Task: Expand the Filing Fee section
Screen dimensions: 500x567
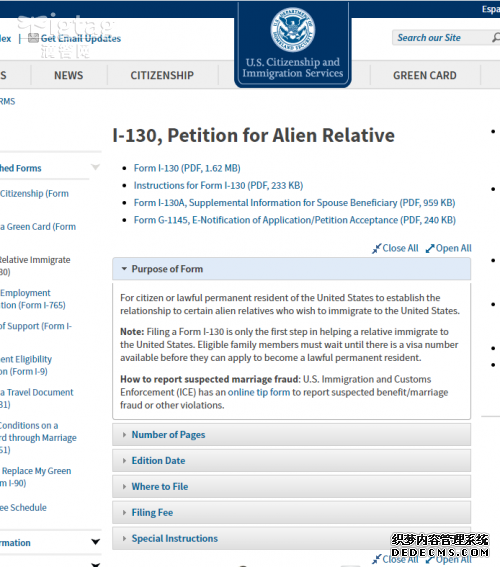Action: [x=291, y=513]
